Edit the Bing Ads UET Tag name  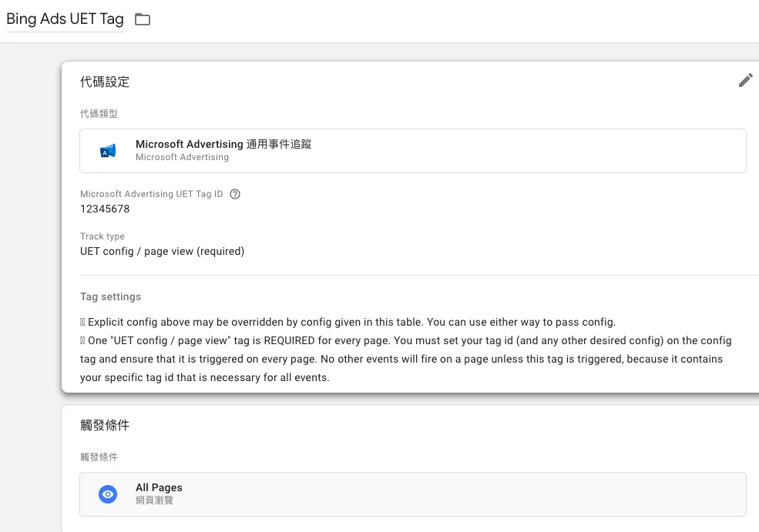coord(65,18)
